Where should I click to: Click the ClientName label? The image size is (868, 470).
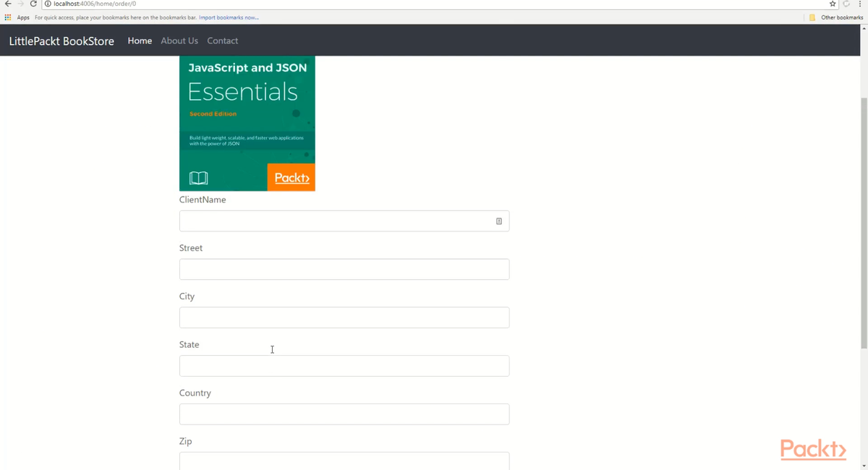[203, 200]
